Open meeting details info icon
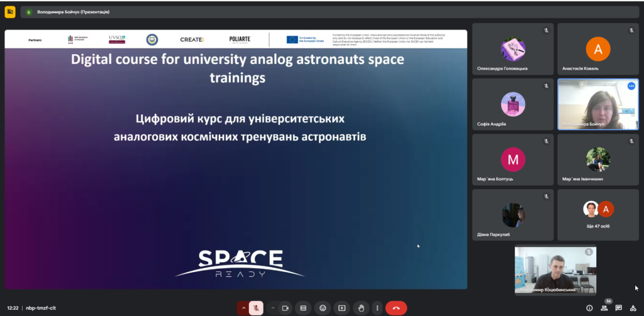This screenshot has height=316, width=644. pyautogui.click(x=589, y=308)
